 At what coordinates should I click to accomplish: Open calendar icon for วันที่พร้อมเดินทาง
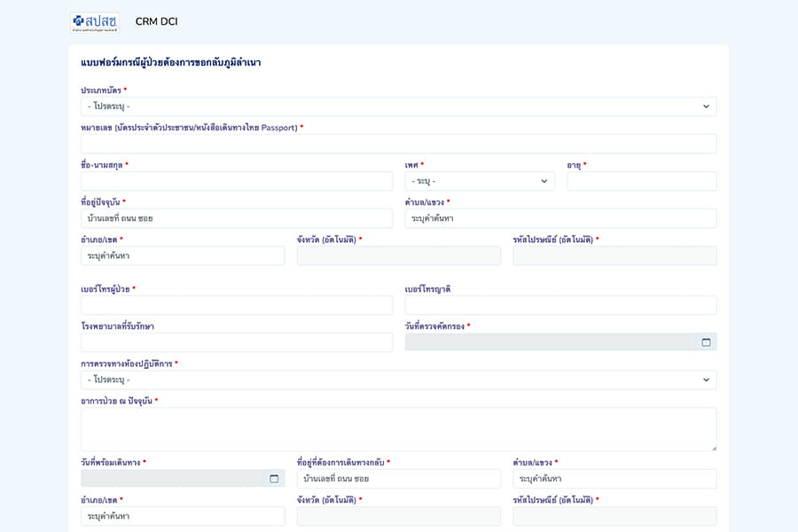click(274, 479)
